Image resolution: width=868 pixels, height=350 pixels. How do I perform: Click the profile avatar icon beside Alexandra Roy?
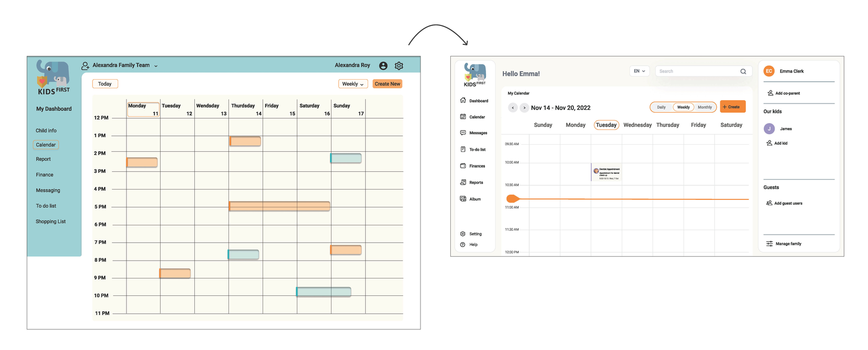383,66
